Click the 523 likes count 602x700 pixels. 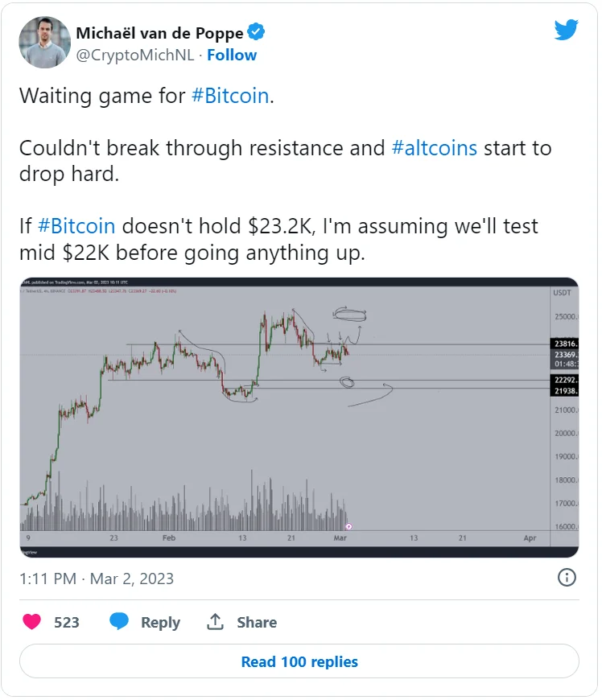point(67,622)
